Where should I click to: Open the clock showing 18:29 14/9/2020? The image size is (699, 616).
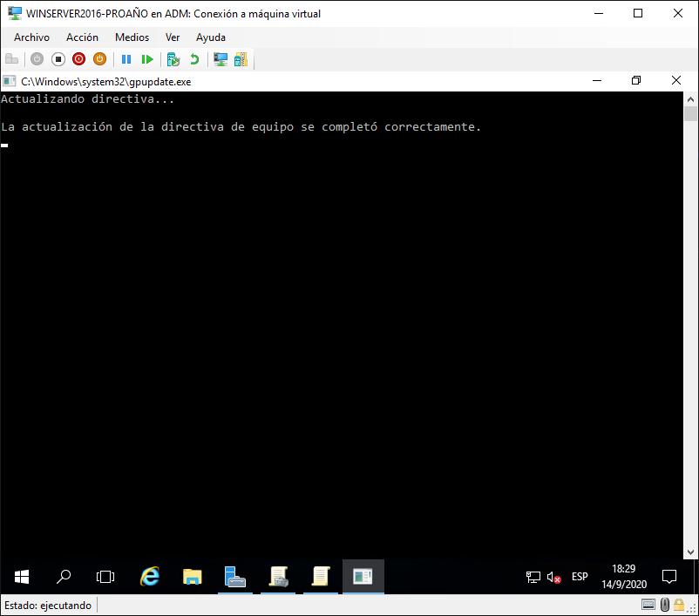(624, 577)
